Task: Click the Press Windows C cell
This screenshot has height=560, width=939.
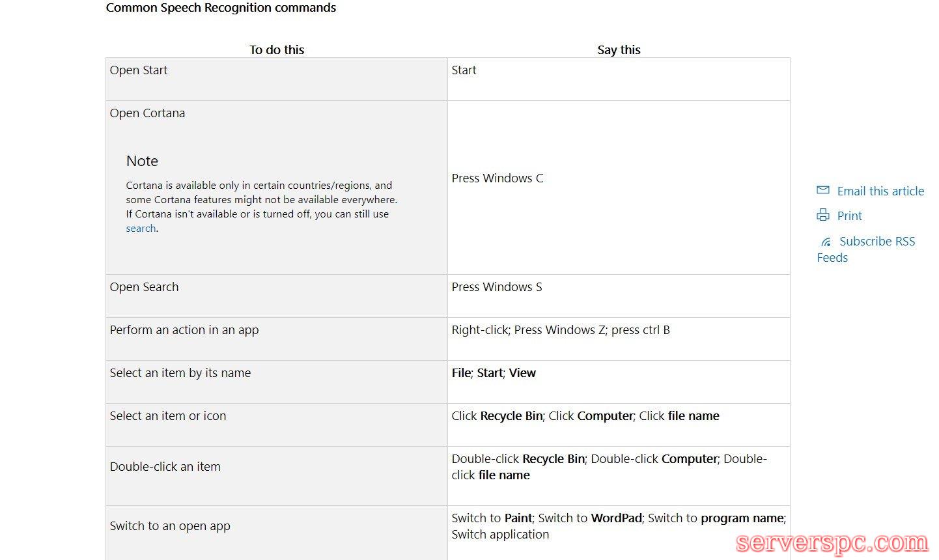Action: 498,178
